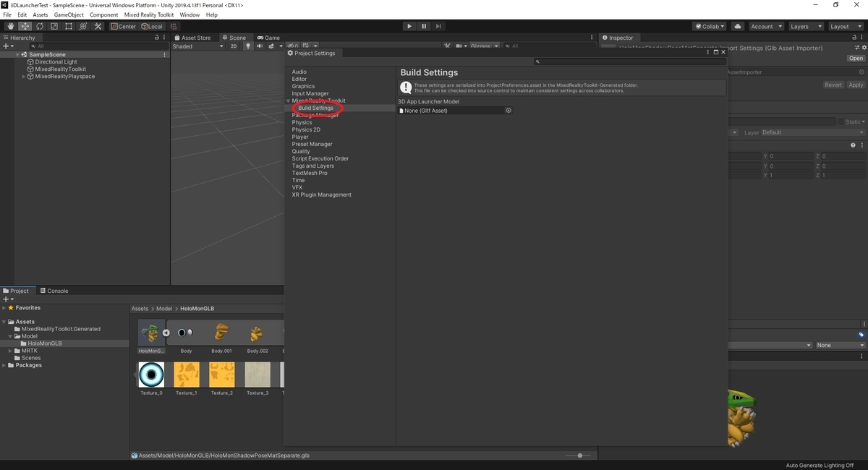Select the combined Transform tool
Screen dimensions: 868x470
click(x=83, y=26)
